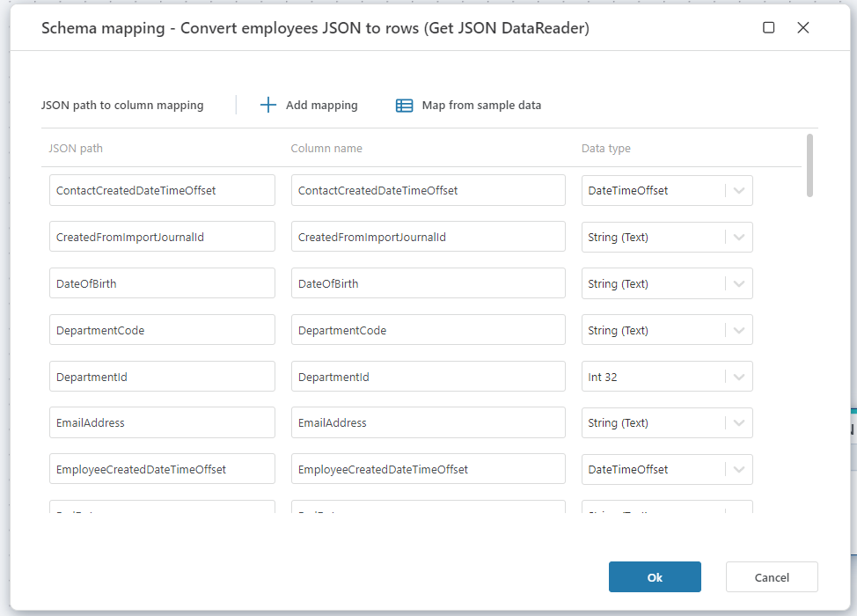The width and height of the screenshot is (857, 616).
Task: Expand DepartmentCode data type chevron
Action: 738,331
